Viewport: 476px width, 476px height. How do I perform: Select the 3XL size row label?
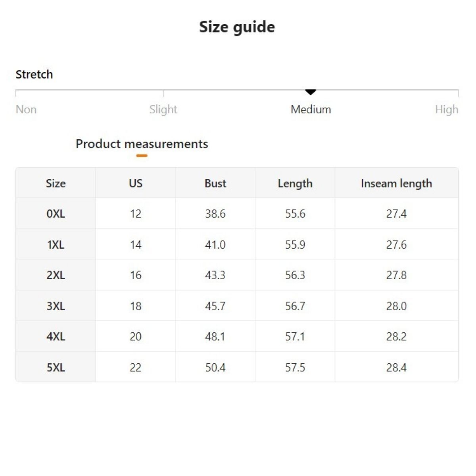[56, 306]
